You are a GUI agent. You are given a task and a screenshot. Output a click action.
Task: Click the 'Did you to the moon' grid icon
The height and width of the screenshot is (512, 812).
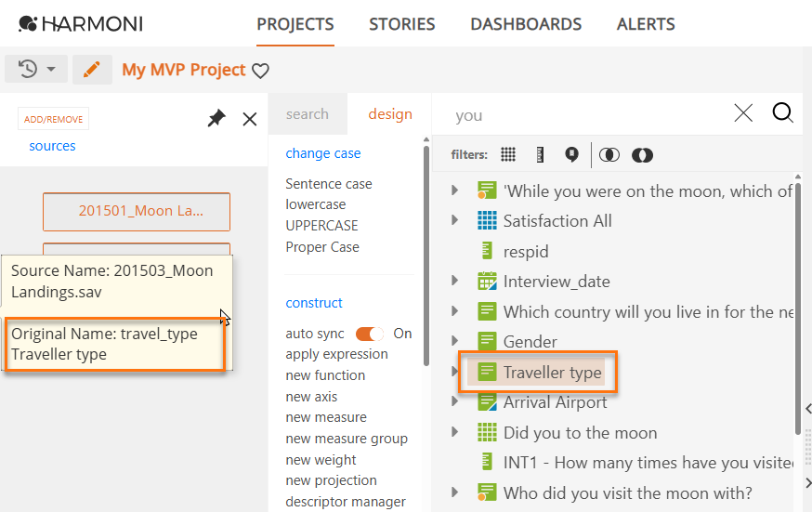click(487, 432)
